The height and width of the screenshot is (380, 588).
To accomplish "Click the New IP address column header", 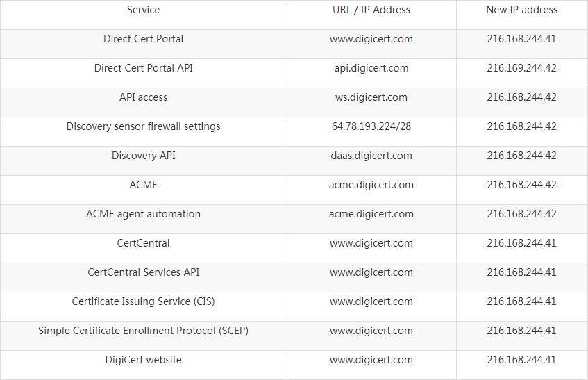I will (521, 10).
